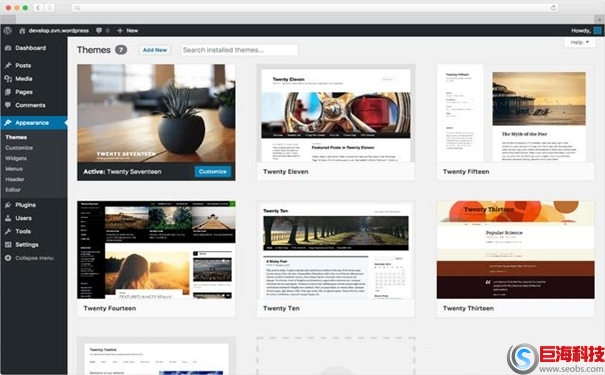The image size is (605, 375).
Task: Click the blue Customize button on Twenty Seventeen
Action: click(x=213, y=171)
